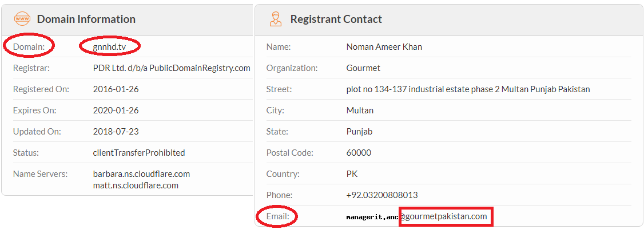644x229 pixels.
Task: Click the phone number +92.03200808013
Action: (382, 195)
